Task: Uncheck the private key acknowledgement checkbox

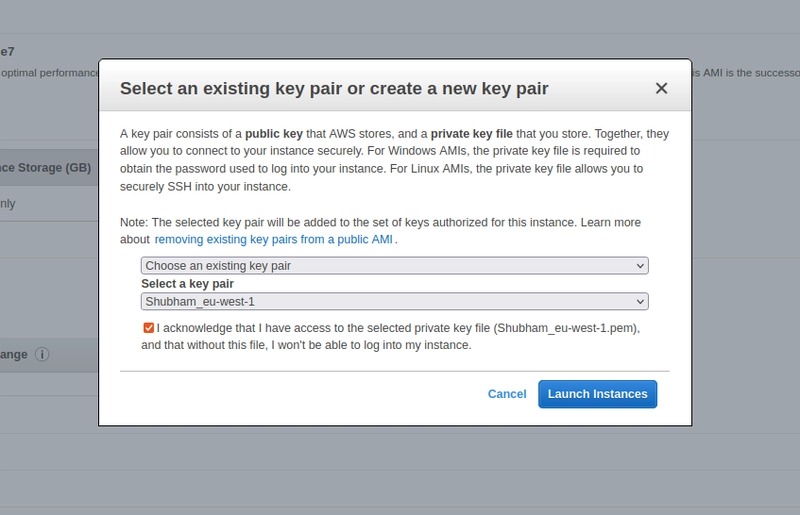Action: pos(148,328)
